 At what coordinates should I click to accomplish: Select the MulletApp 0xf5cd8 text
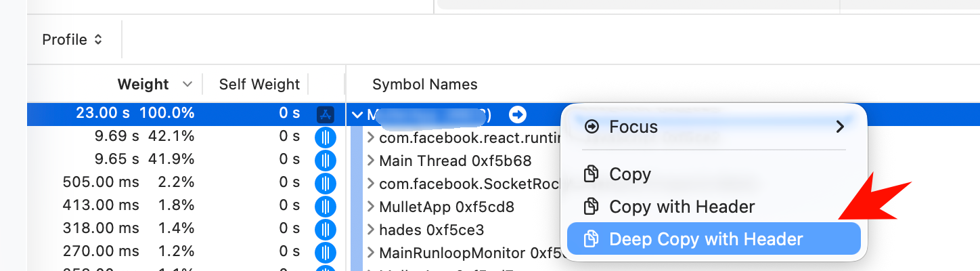447,207
